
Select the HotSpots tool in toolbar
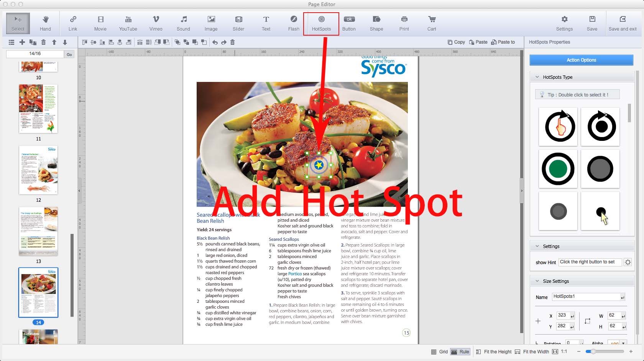coord(321,23)
